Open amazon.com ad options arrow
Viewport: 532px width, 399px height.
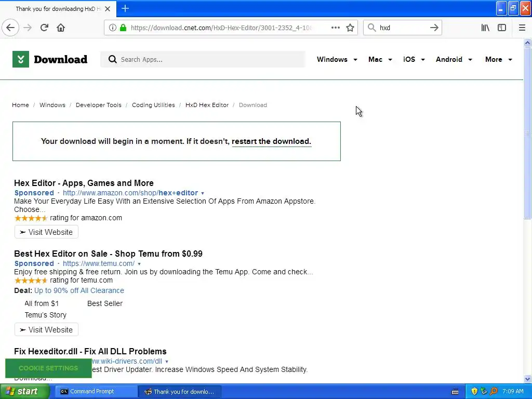click(203, 193)
